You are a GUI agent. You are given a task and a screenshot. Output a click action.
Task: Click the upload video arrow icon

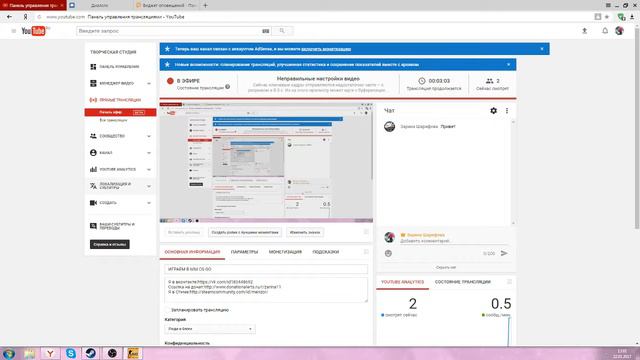tap(584, 31)
